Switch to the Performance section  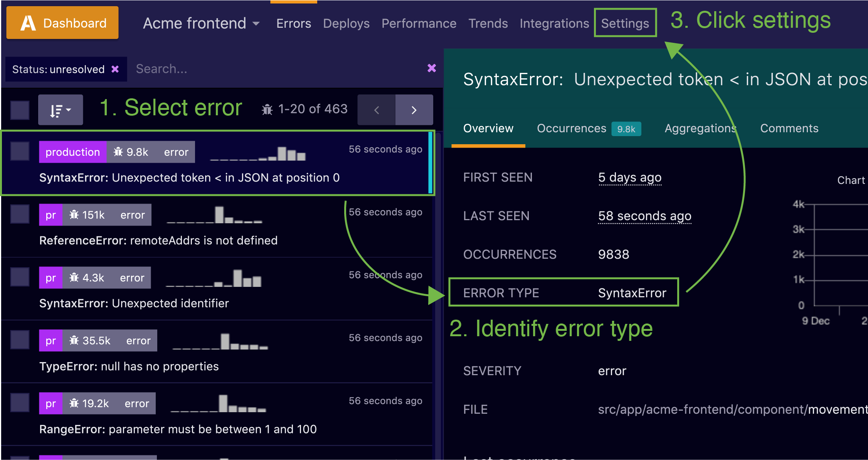pos(419,24)
